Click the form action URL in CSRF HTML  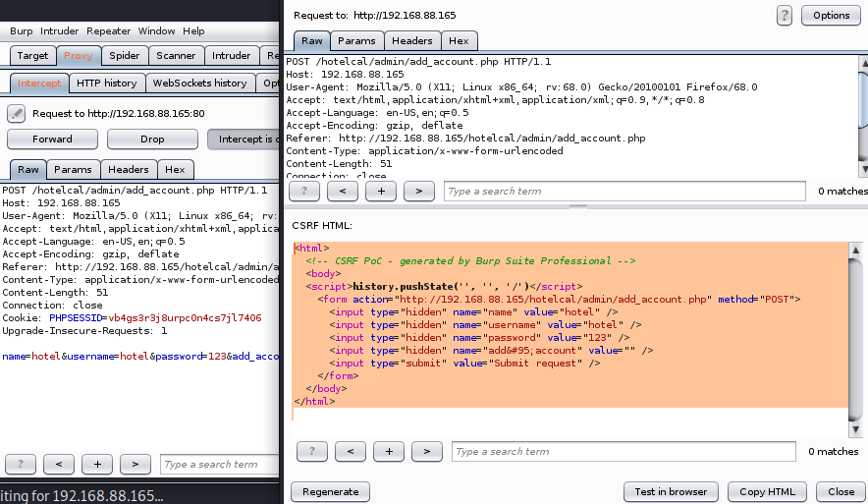point(556,299)
